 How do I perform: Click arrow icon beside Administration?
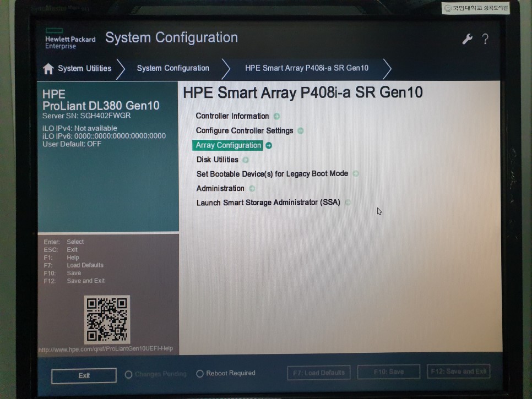(252, 188)
